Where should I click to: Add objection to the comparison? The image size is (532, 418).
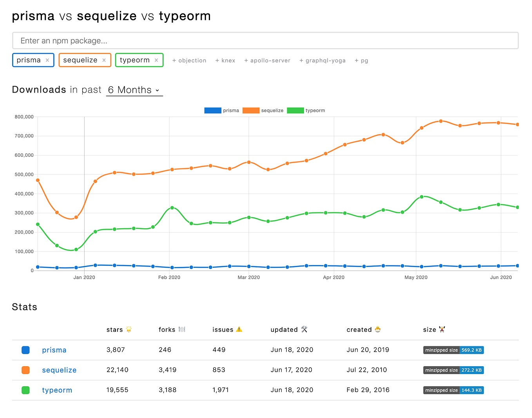[189, 60]
